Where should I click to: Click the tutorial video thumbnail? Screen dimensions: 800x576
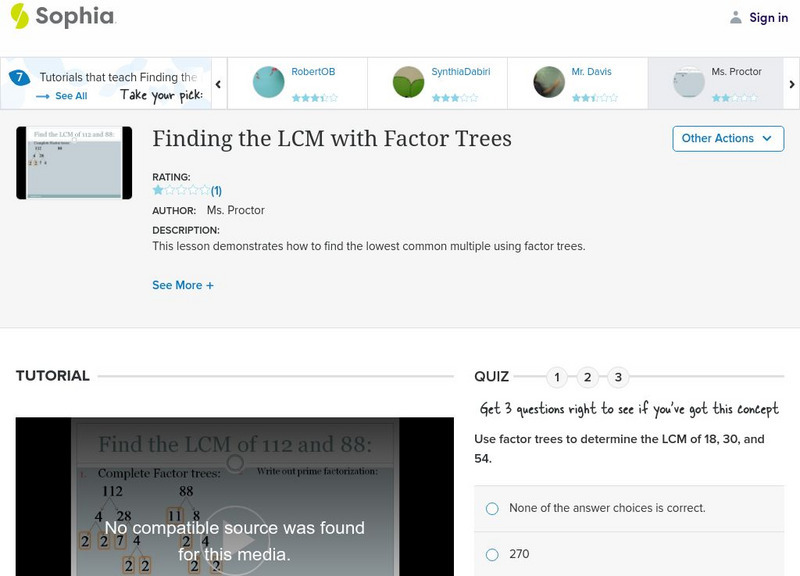(x=72, y=163)
